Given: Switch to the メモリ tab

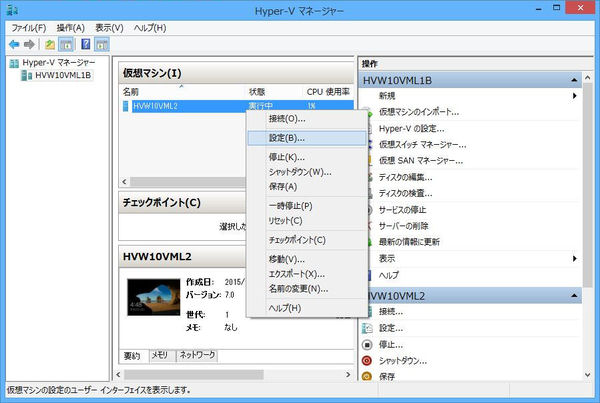Looking at the screenshot, I should tap(160, 356).
